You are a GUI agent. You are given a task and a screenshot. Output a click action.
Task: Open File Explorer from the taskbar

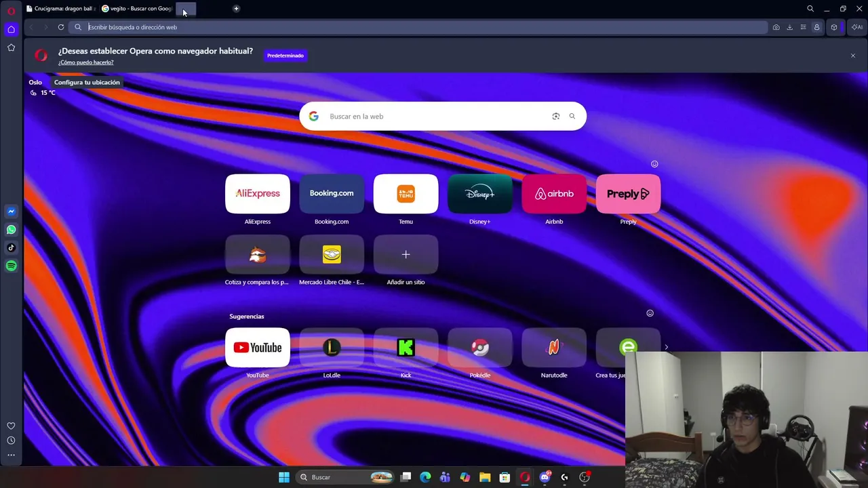[x=485, y=477]
